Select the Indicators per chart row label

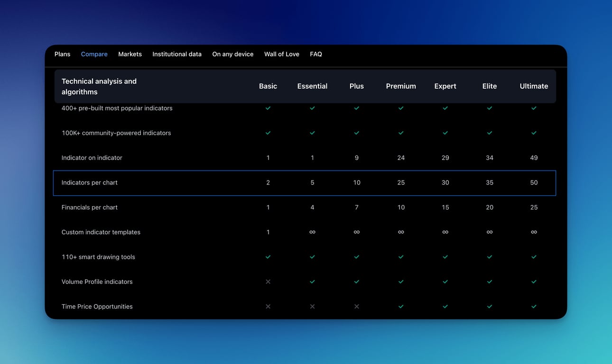coord(90,182)
